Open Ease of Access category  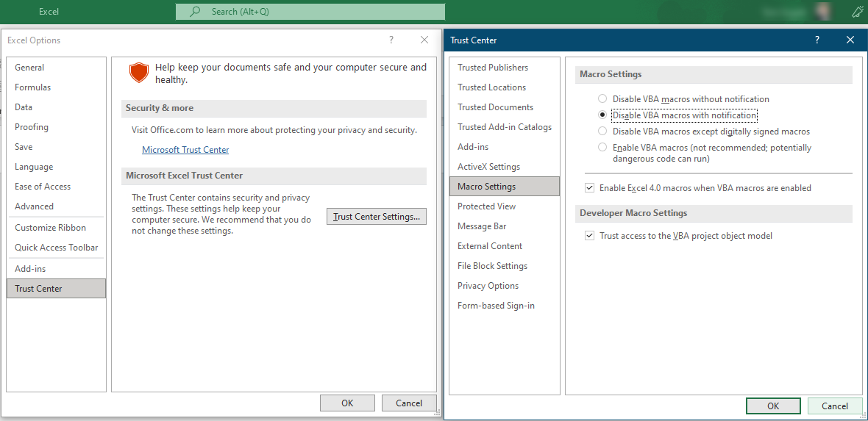56,187
